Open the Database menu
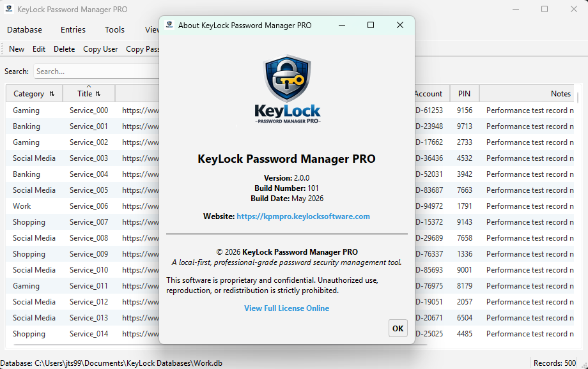The image size is (588, 369). click(x=24, y=29)
